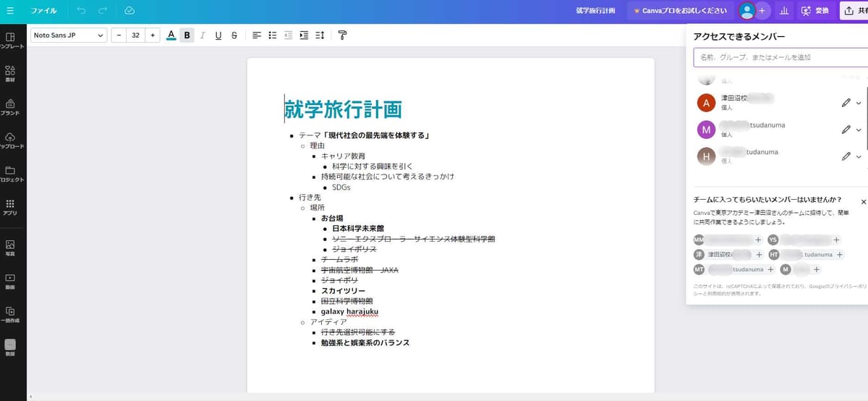Click the document title 就学旅行計画 in header

point(595,11)
